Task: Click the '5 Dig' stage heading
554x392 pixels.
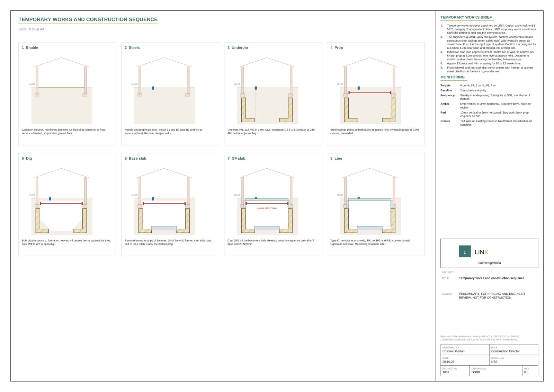Action: point(27,158)
